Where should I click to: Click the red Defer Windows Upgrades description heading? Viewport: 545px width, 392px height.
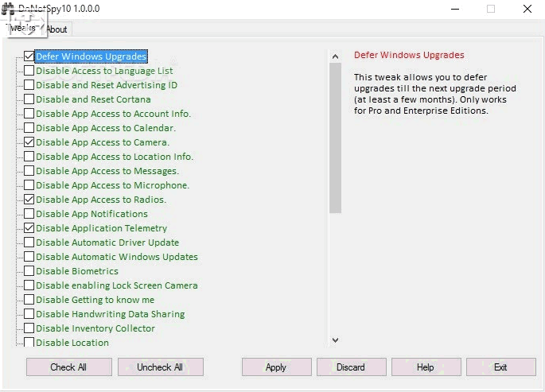pyautogui.click(x=409, y=55)
